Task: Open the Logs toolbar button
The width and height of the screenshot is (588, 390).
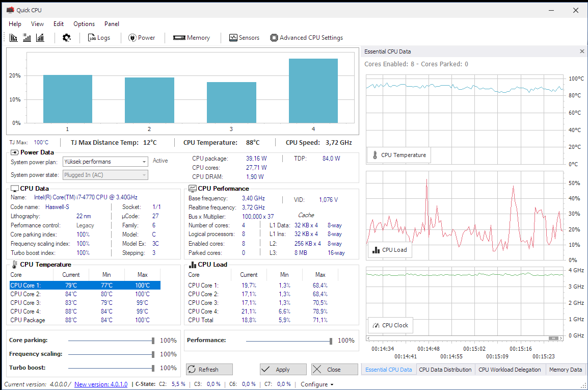Action: [99, 38]
